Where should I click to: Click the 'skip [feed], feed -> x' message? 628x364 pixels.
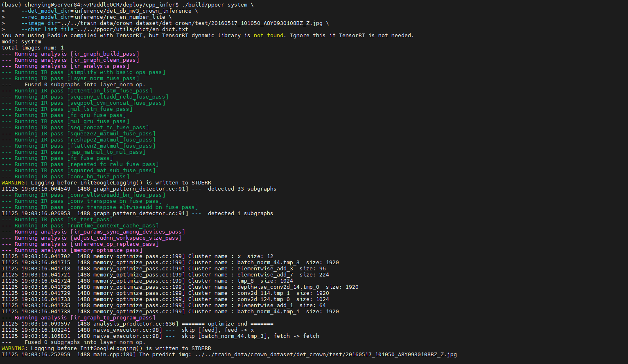[x=218, y=330]
